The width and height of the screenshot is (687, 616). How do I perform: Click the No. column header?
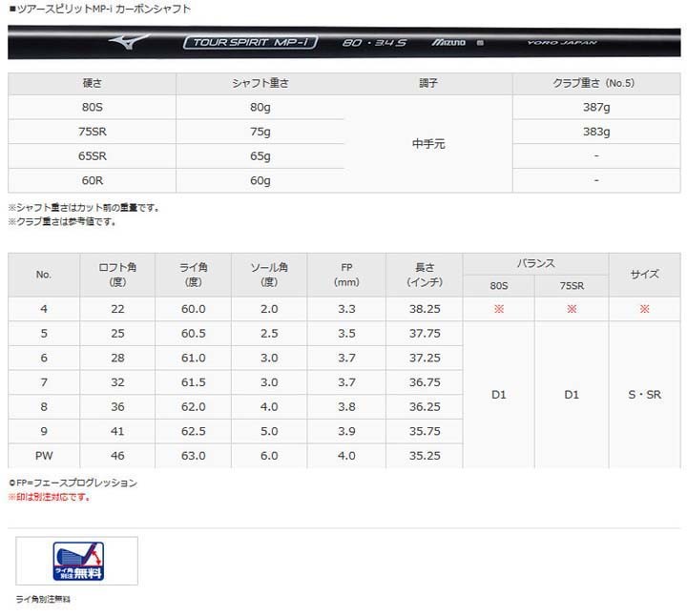point(44,275)
